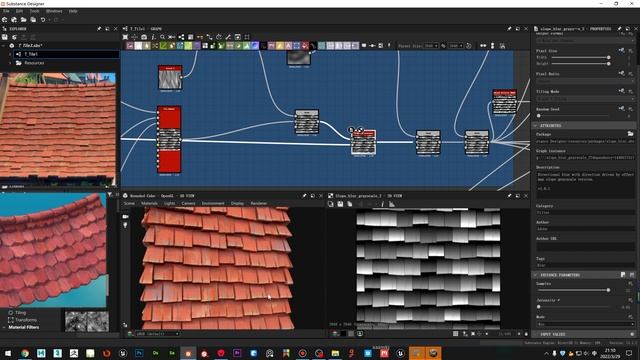Collapse the INSTANCE PARAMETERS section
640x360 pixels.
(x=535, y=275)
